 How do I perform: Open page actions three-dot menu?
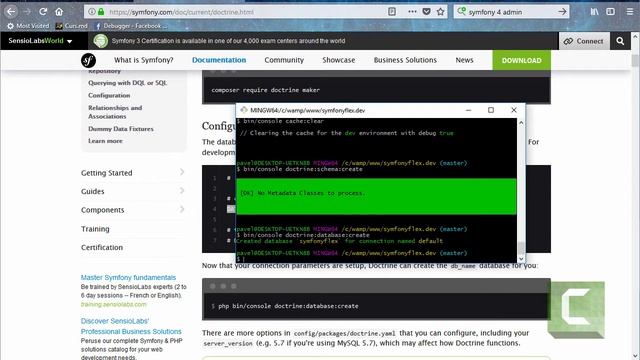[x=412, y=12]
